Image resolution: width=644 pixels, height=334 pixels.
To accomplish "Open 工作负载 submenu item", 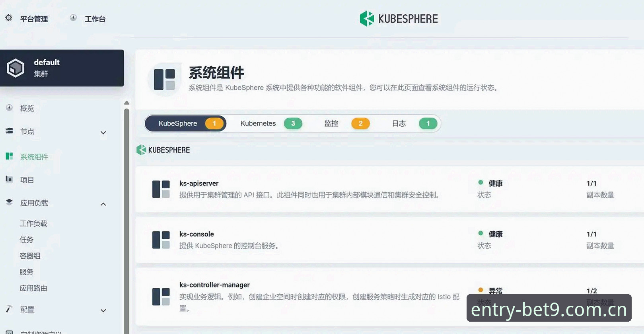I will (x=33, y=223).
